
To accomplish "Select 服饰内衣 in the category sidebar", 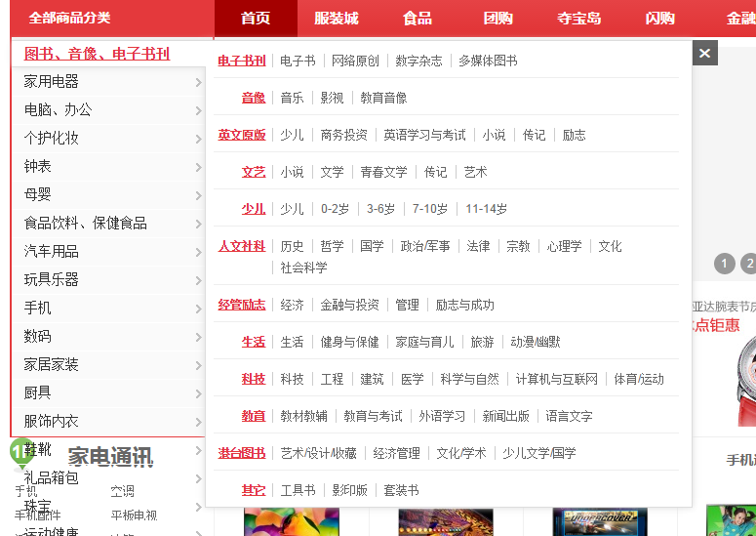I will pyautogui.click(x=51, y=421).
